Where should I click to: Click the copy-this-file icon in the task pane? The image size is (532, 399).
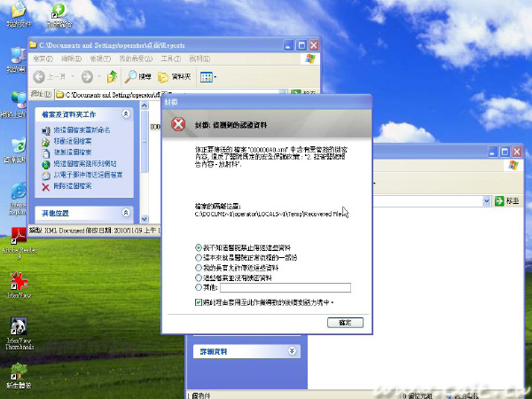pyautogui.click(x=45, y=153)
